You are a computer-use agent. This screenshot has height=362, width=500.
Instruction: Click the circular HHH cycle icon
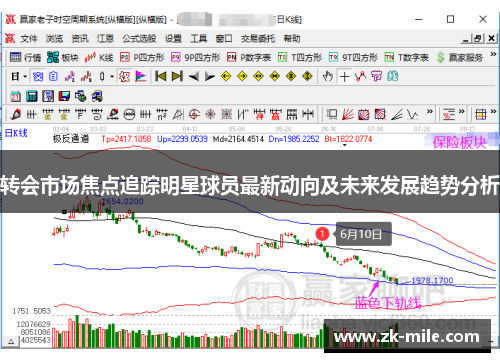tap(129, 115)
